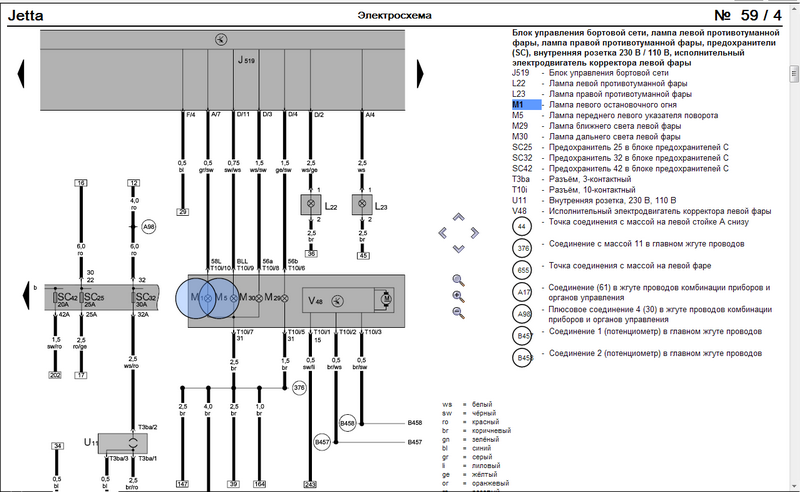Follow wire reference box 202

pos(55,375)
